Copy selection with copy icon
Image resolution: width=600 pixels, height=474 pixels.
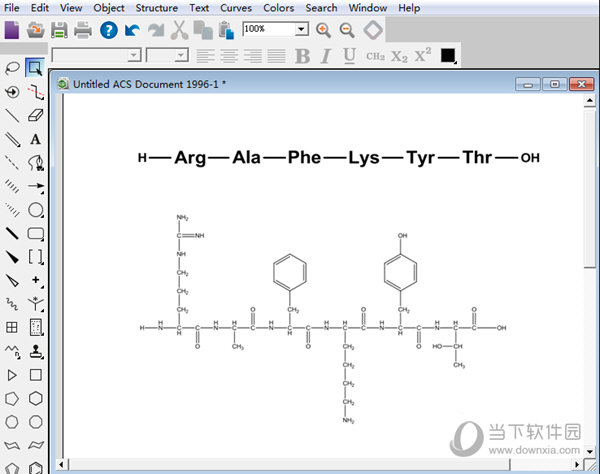pos(203,30)
